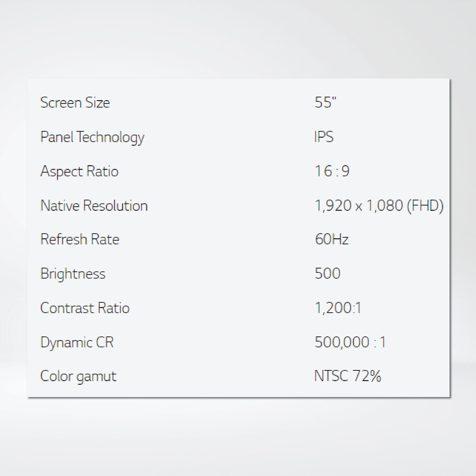Select the 500 brightness value
The height and width of the screenshot is (476, 476).
[x=328, y=273]
